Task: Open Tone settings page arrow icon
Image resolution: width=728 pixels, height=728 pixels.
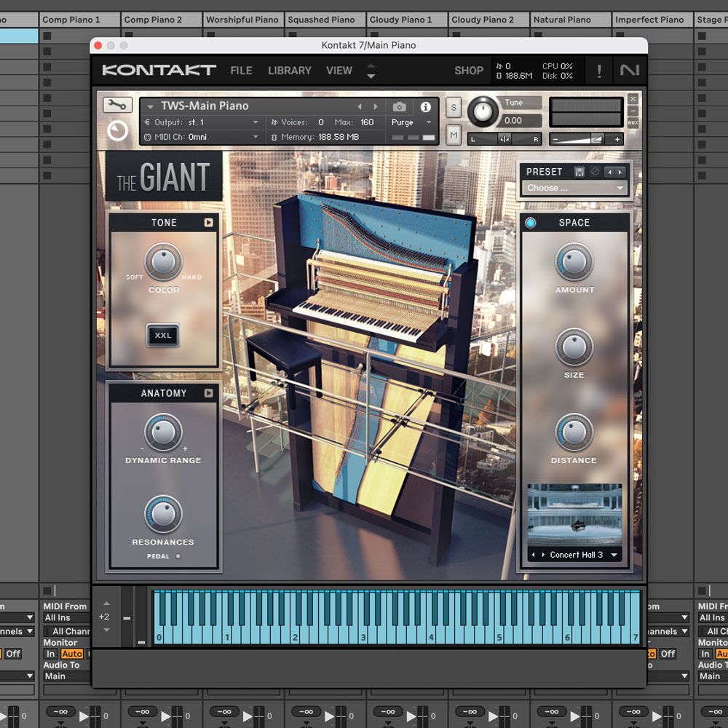Action: coord(209,223)
